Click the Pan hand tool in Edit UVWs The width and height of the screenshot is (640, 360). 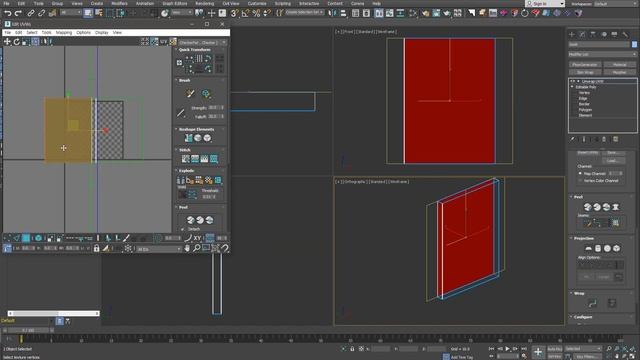[x=187, y=248]
